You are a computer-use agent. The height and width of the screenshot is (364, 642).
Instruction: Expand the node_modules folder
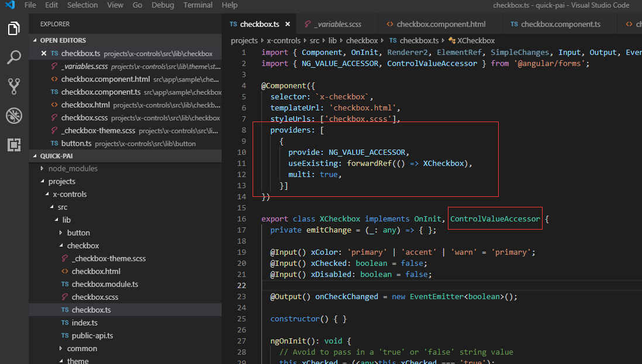pos(73,168)
